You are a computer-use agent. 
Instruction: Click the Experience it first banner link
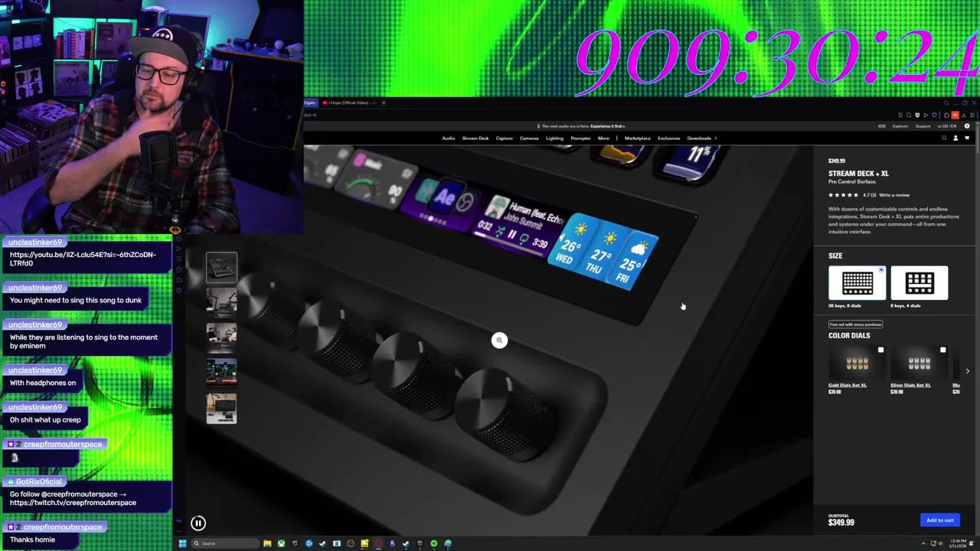(x=607, y=126)
